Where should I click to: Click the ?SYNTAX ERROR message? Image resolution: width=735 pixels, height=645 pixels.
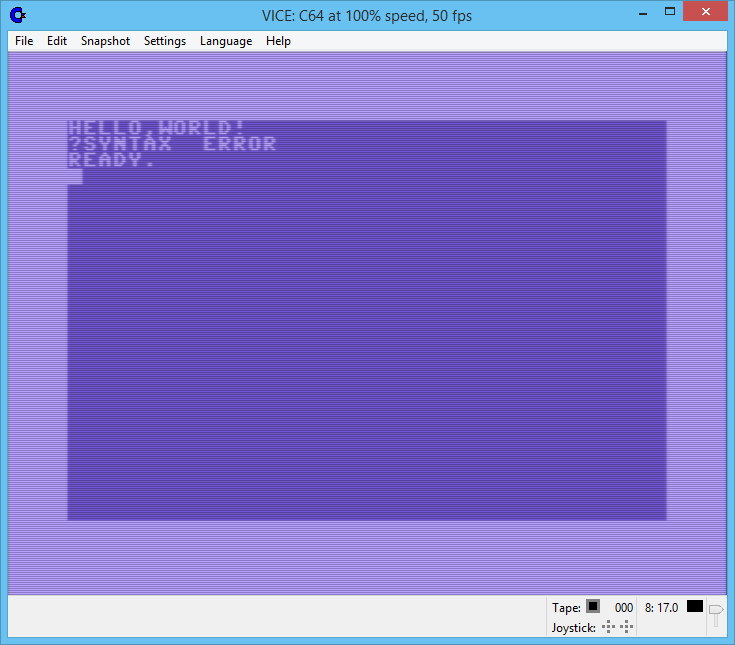(x=172, y=143)
